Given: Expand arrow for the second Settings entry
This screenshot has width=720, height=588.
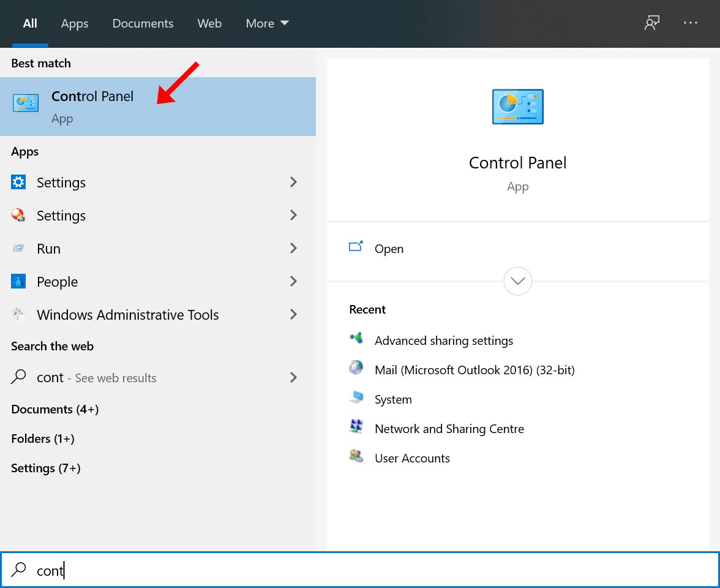Looking at the screenshot, I should pos(293,215).
